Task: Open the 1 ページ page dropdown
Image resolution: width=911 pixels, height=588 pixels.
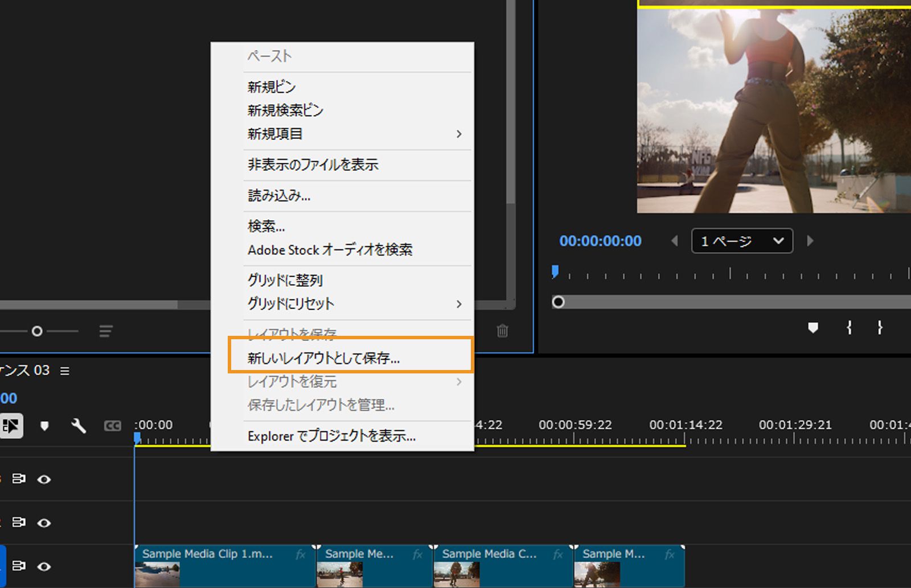Action: pos(742,241)
